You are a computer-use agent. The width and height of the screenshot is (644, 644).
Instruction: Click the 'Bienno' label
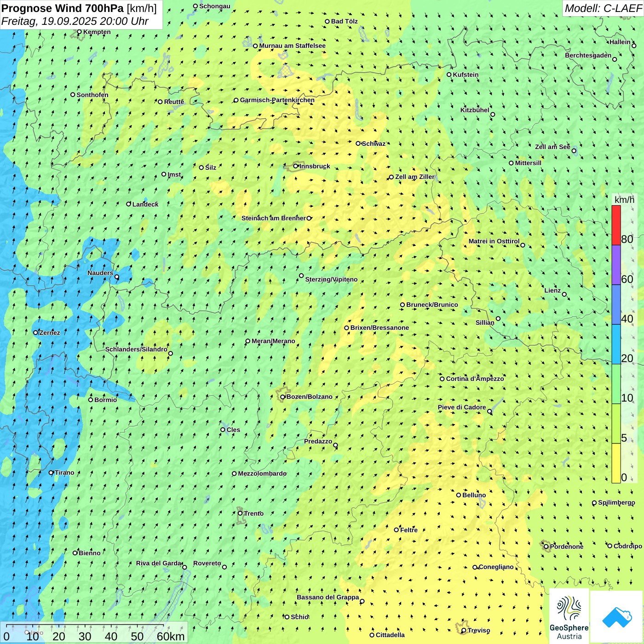coord(89,553)
